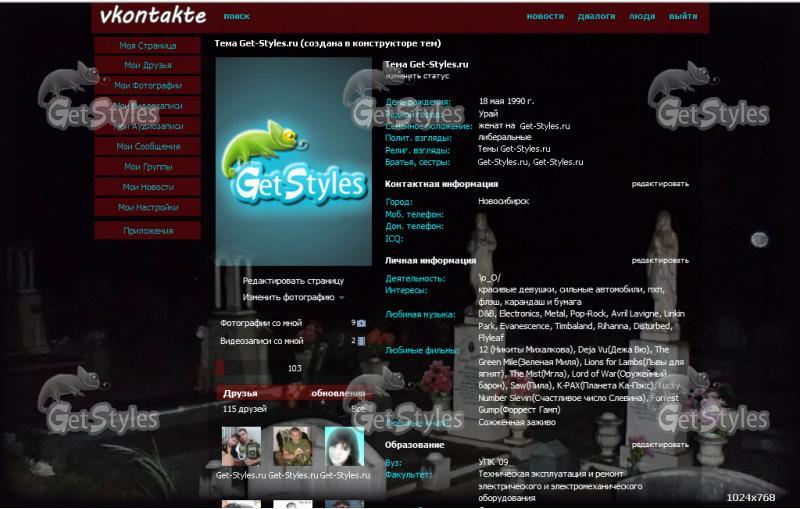
Task: Open Мои Настройки in the sidebar
Action: pyautogui.click(x=147, y=208)
